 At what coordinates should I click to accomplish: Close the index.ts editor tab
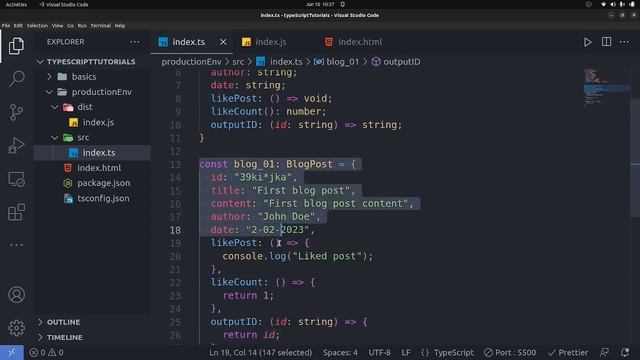(x=223, y=42)
